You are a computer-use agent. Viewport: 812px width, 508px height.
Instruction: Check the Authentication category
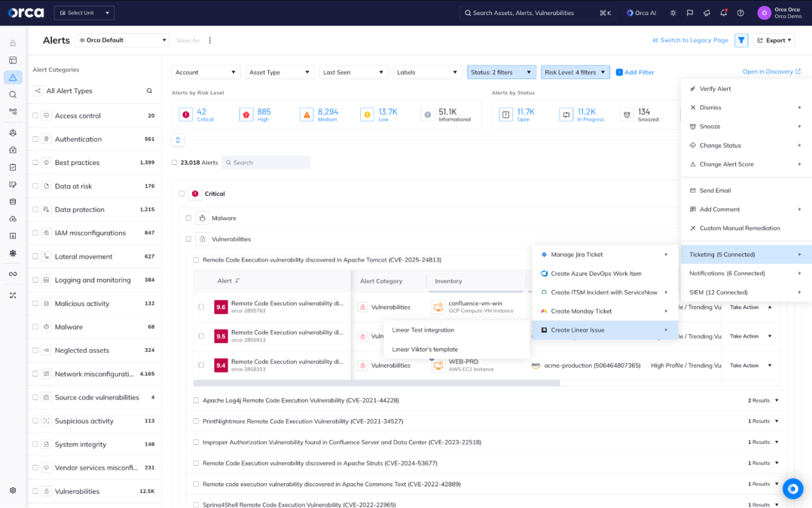35,139
